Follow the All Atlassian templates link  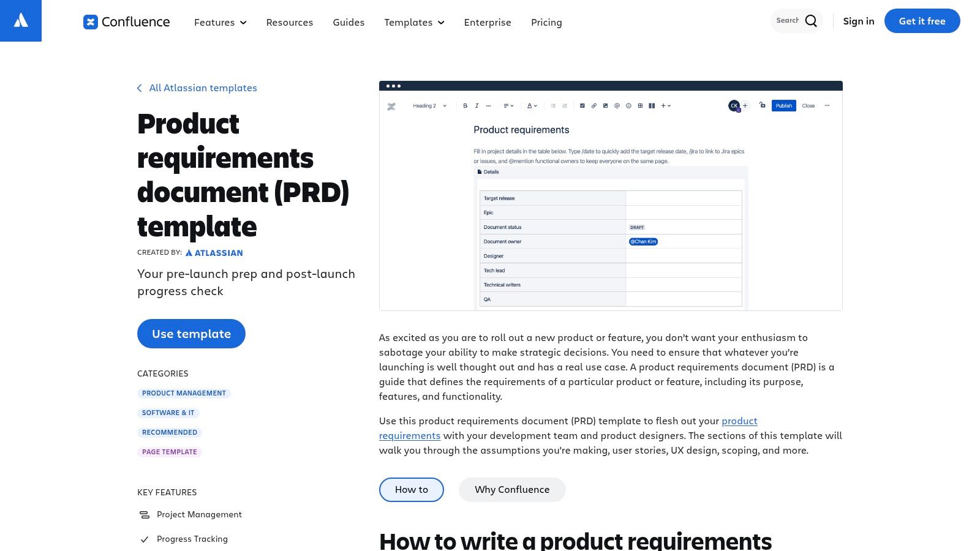pyautogui.click(x=203, y=88)
